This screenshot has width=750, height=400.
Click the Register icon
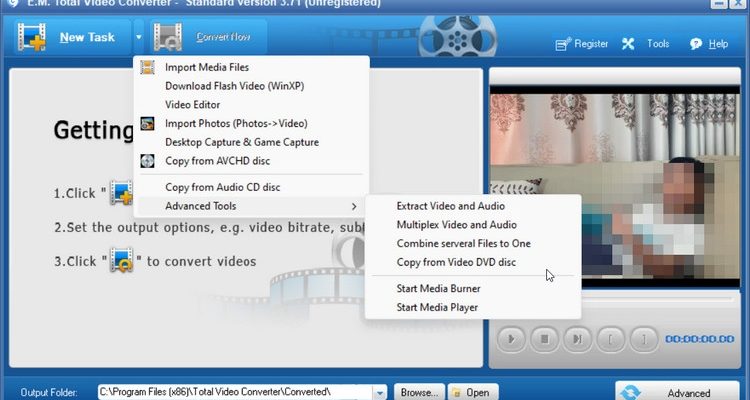click(563, 44)
